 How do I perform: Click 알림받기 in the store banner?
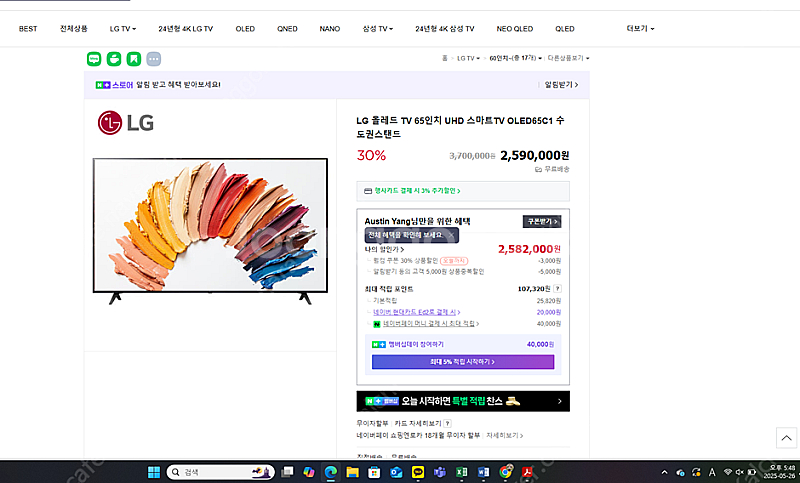(561, 85)
